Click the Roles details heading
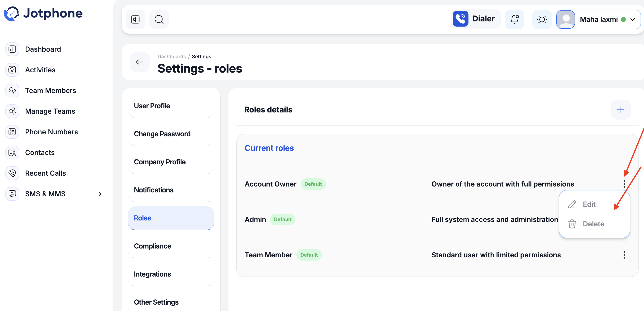644x311 pixels. [268, 110]
